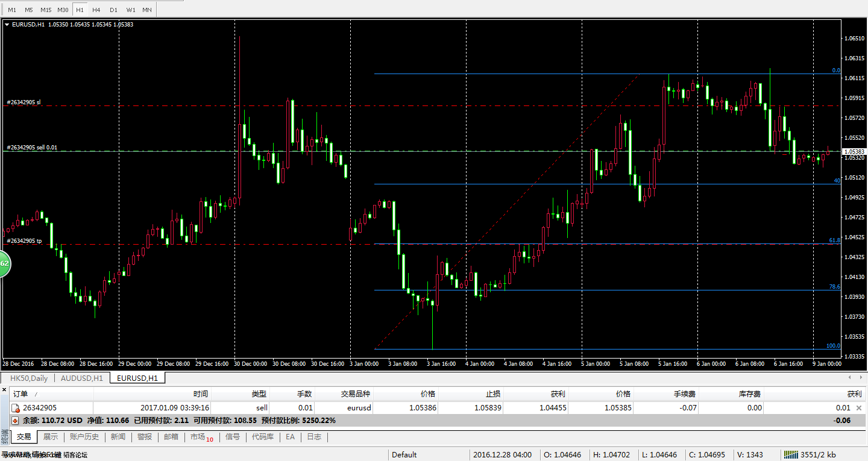Open the EA terminal tab
This screenshot has height=461, width=868.
(291, 437)
